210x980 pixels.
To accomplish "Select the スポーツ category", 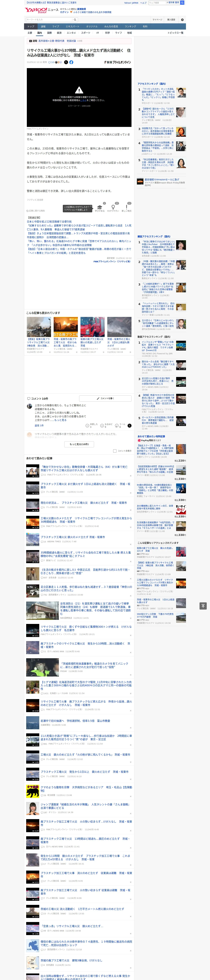I will 86,33.
